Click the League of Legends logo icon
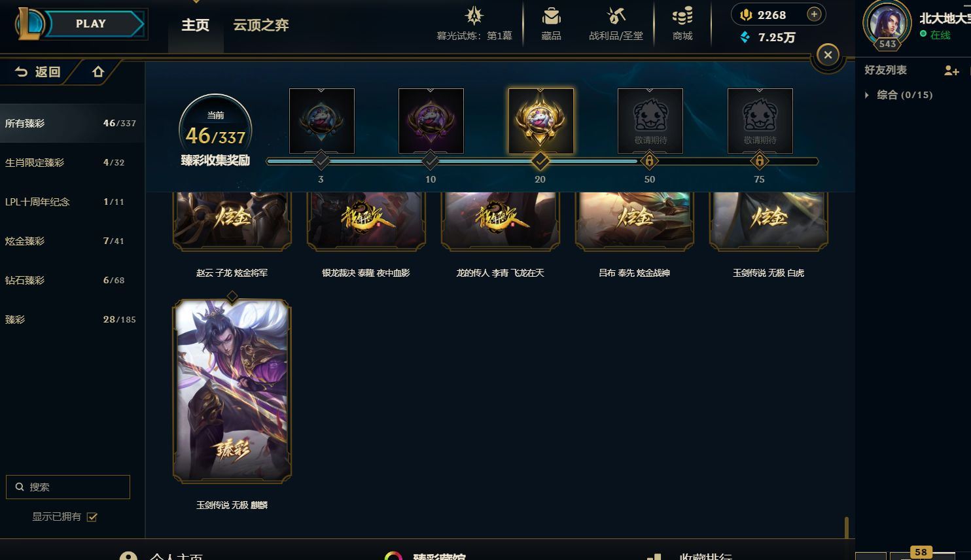This screenshot has width=971, height=560. [29, 24]
